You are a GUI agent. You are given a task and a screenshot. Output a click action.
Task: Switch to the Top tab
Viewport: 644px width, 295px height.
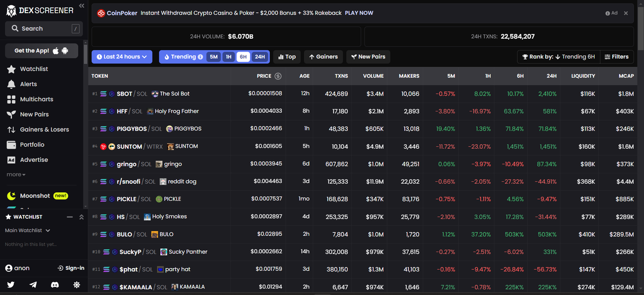(x=287, y=56)
